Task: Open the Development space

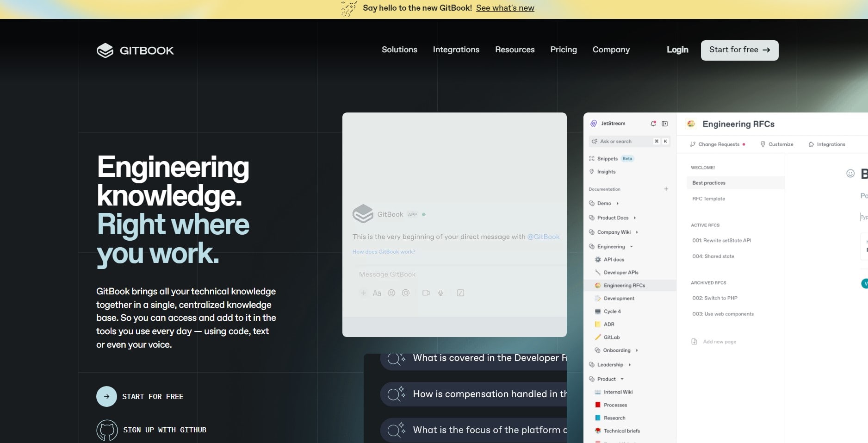Action: point(619,299)
